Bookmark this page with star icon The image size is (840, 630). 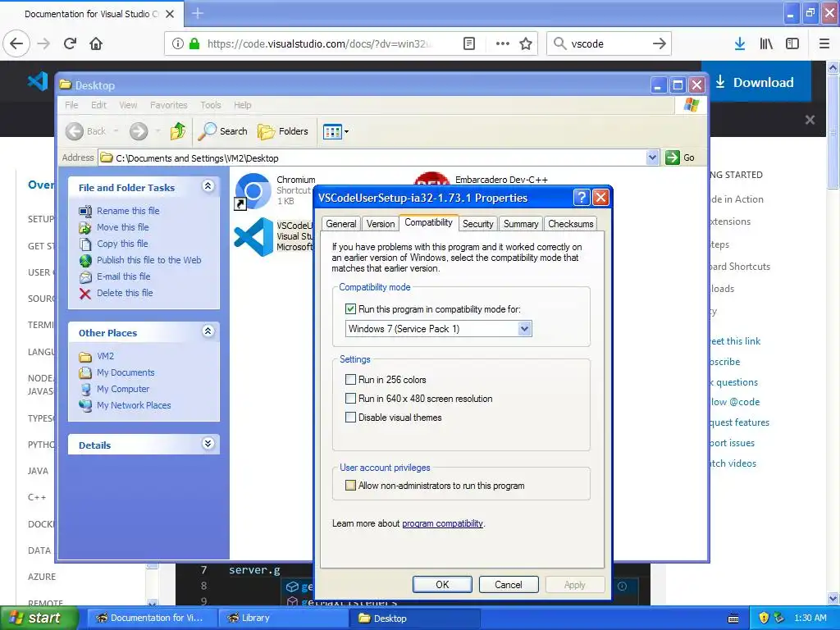pyautogui.click(x=526, y=43)
